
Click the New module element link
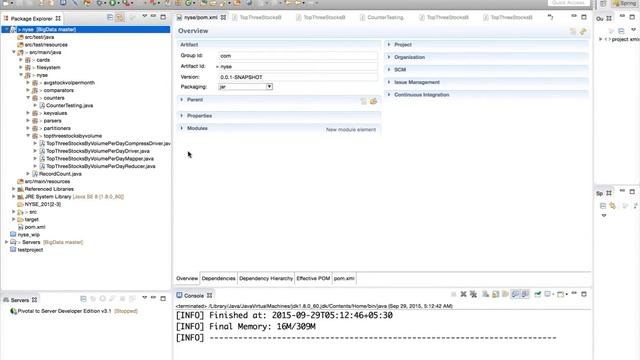pyautogui.click(x=351, y=130)
